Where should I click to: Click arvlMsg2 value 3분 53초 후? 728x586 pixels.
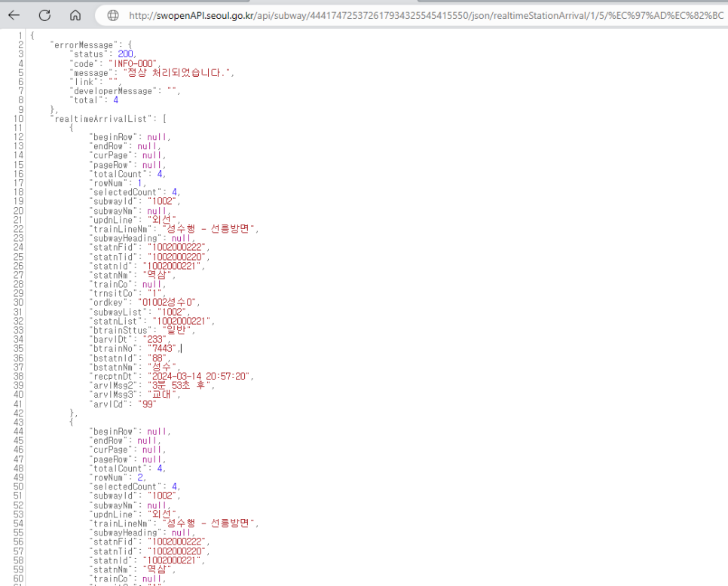(x=179, y=385)
